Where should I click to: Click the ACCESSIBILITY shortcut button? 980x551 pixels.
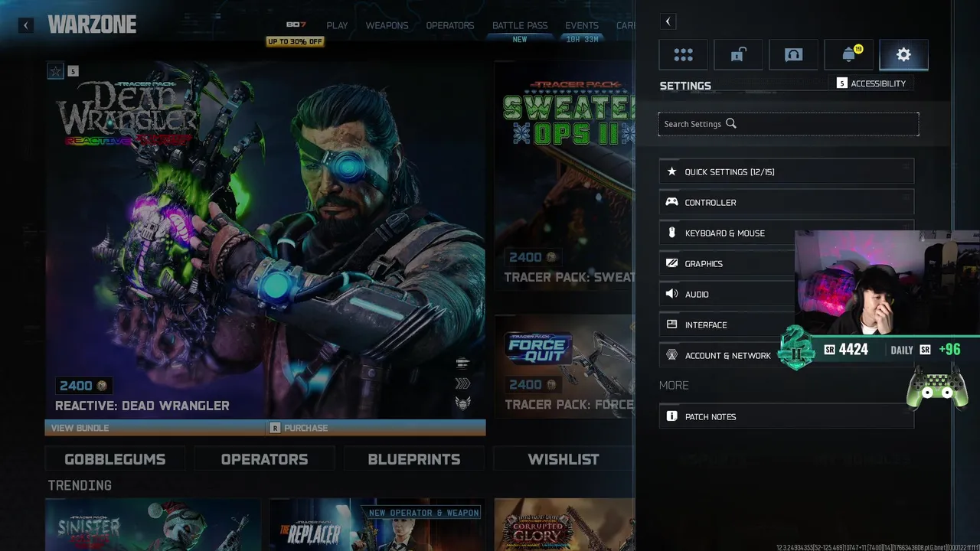coord(872,83)
